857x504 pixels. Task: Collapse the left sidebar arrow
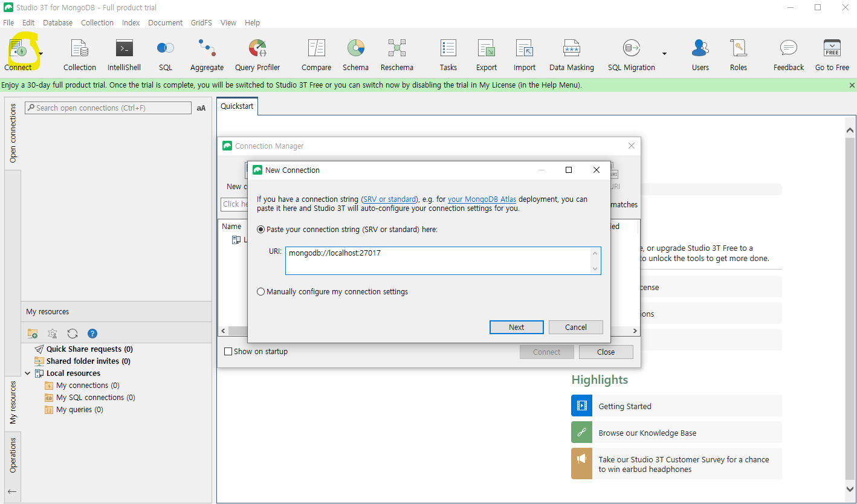[x=12, y=491]
